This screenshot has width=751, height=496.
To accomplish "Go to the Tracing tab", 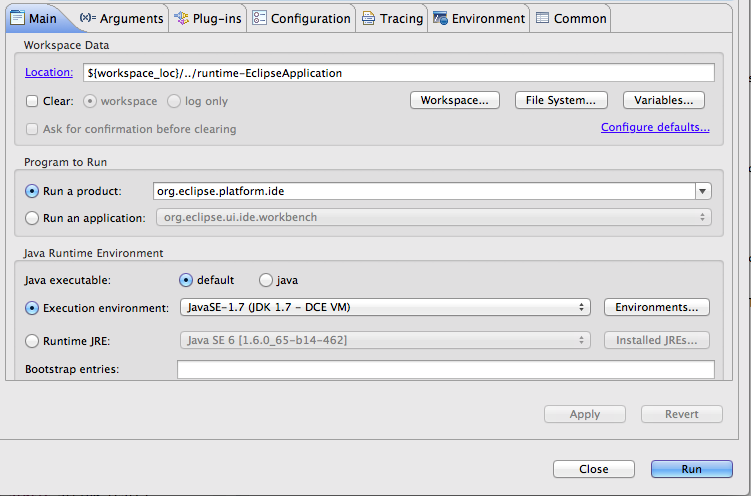I will tap(392, 18).
